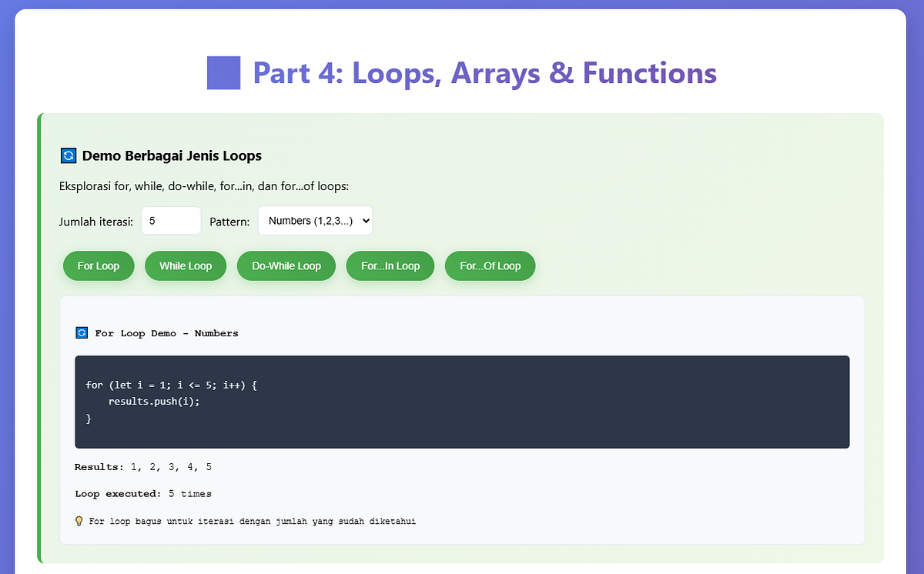Click the heading Part 4: Loops, Arrays & Functions
924x574 pixels.
pos(484,73)
